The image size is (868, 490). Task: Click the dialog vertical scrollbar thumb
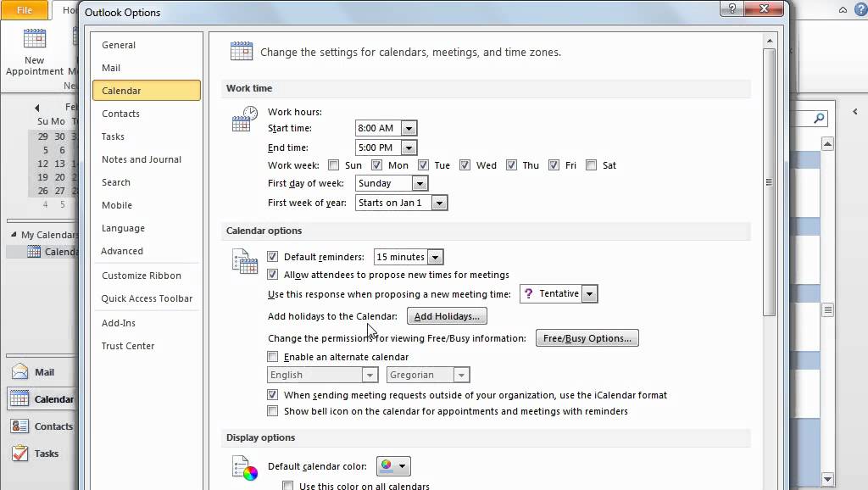click(769, 182)
